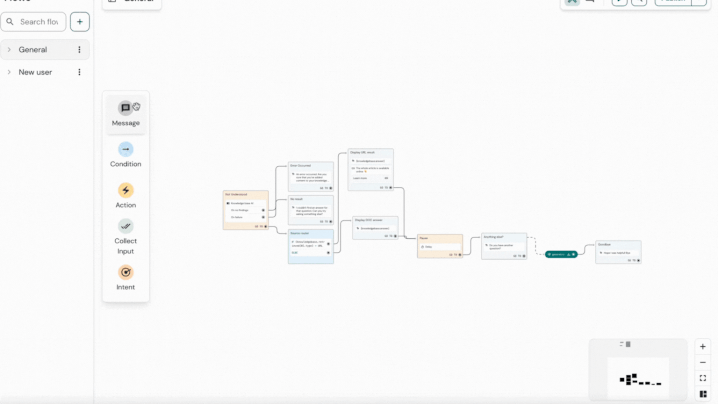Viewport: 718px width, 404px height.
Task: Click the add new flow plus button
Action: pyautogui.click(x=80, y=21)
